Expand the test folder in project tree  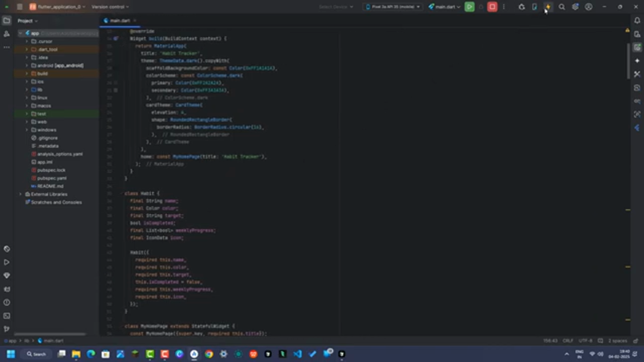(x=27, y=114)
